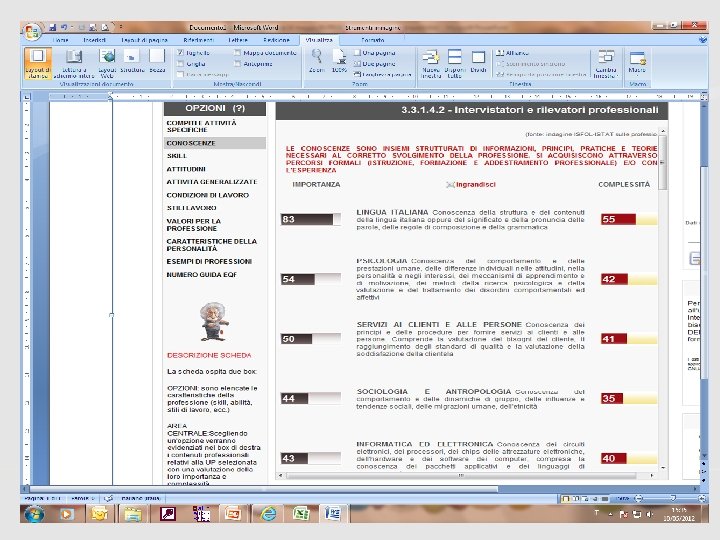This screenshot has width=720, height=540.
Task: Click Lingua Italiana importance bar 83
Action: click(311, 219)
